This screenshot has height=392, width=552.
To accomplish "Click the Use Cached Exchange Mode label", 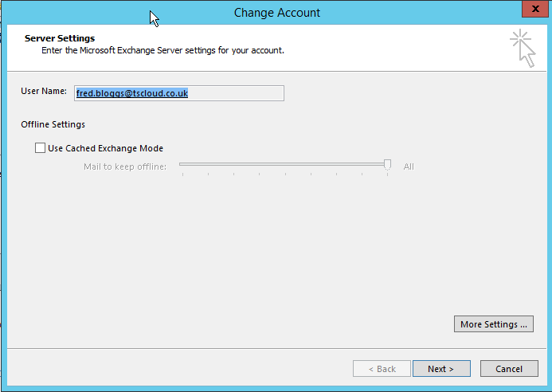I will pyautogui.click(x=105, y=148).
